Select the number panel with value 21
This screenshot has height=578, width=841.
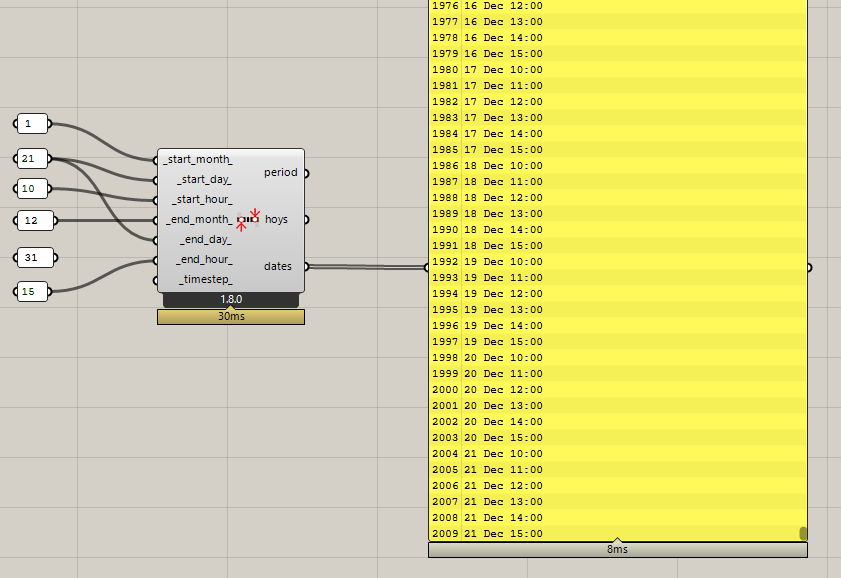(32, 159)
